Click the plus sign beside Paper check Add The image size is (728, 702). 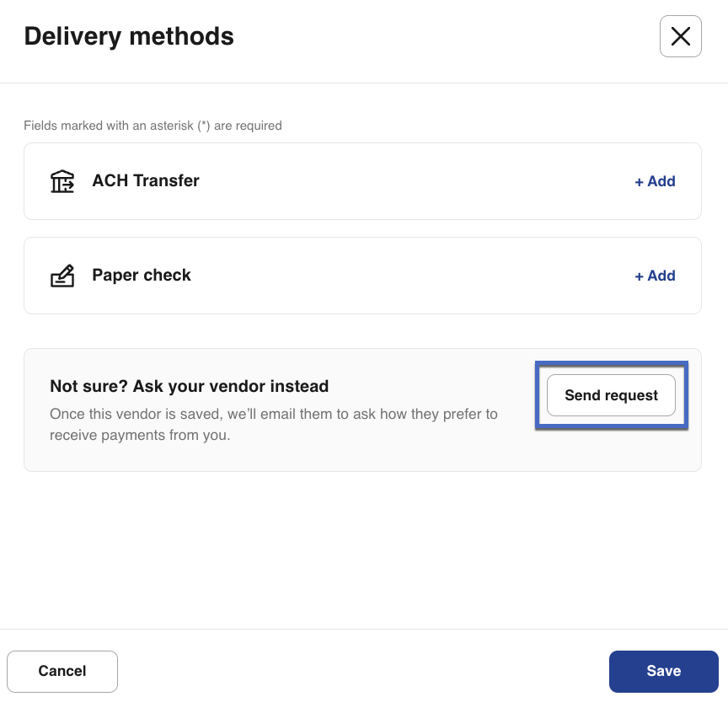point(640,276)
